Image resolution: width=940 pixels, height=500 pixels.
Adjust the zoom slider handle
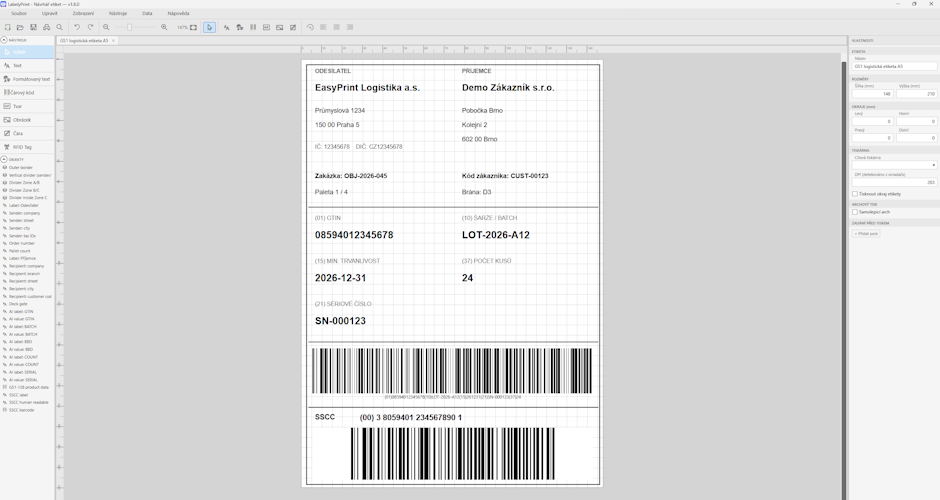129,27
